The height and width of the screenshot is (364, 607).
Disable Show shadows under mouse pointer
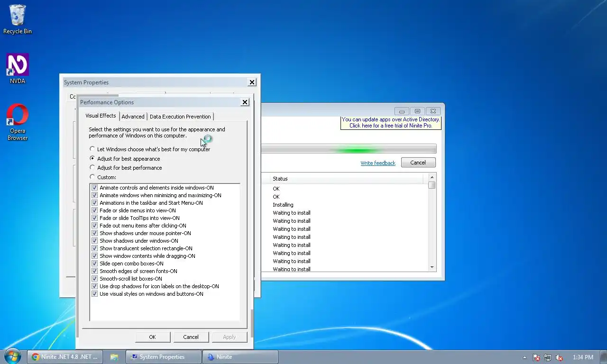click(x=94, y=233)
